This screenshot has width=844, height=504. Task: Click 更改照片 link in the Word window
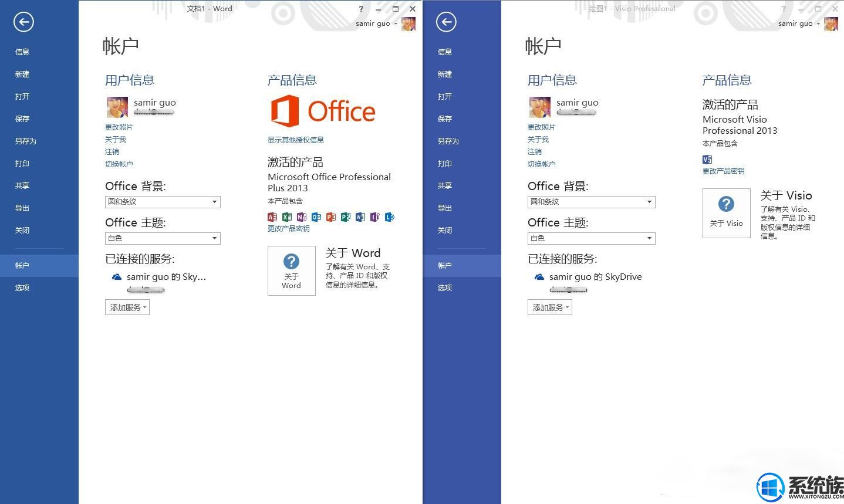[x=119, y=127]
